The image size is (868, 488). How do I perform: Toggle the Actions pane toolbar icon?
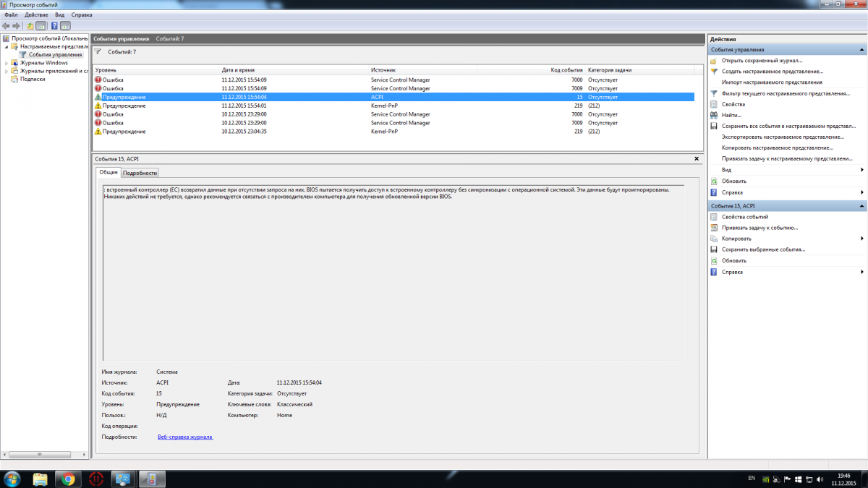(65, 25)
